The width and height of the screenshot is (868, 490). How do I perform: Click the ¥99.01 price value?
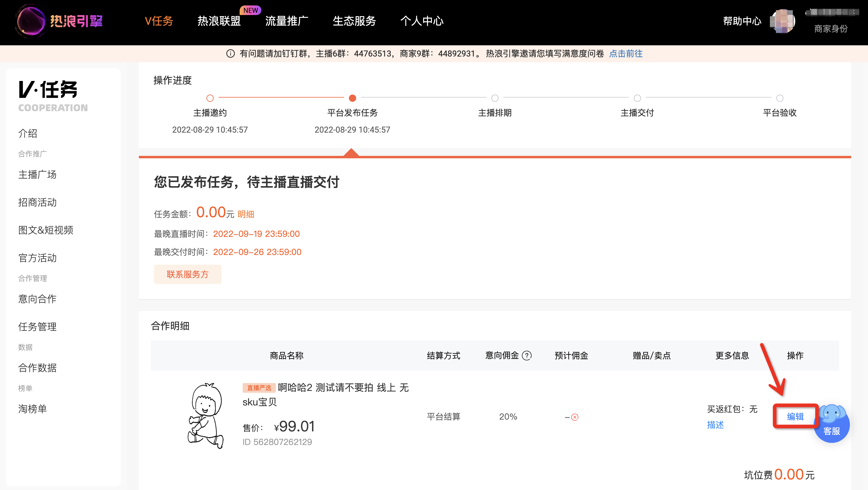point(295,427)
